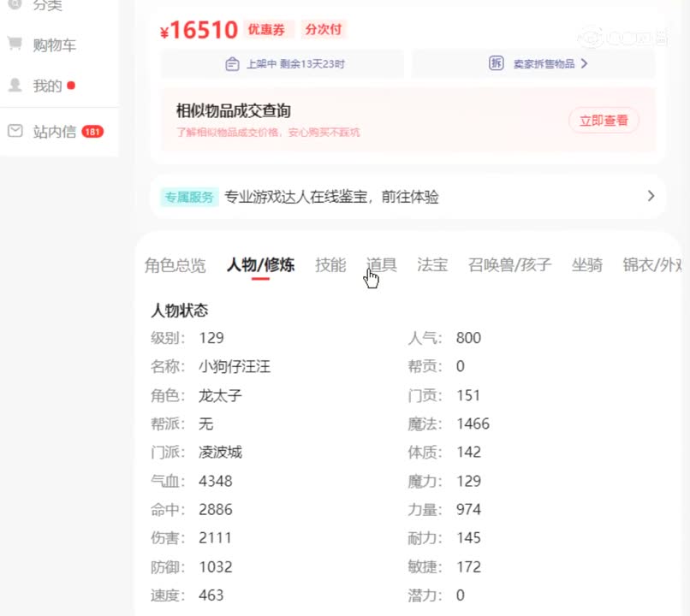The width and height of the screenshot is (690, 616).
Task: Click the 181 unread message badge
Action: [92, 132]
